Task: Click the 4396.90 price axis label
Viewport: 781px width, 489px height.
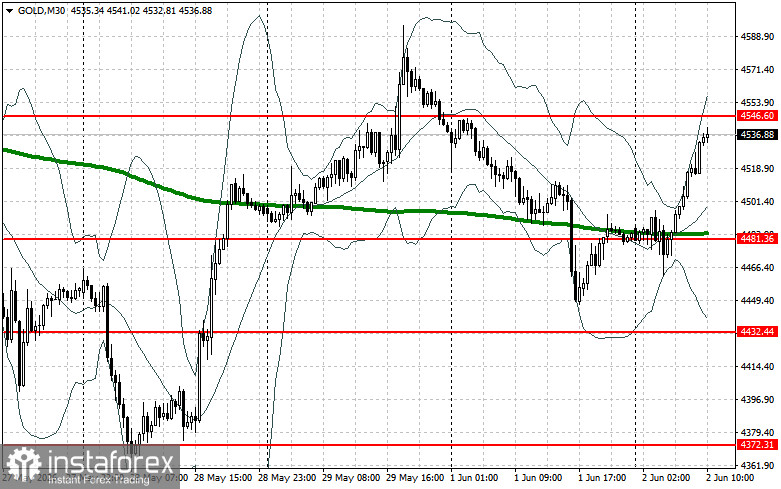Action: pyautogui.click(x=757, y=400)
